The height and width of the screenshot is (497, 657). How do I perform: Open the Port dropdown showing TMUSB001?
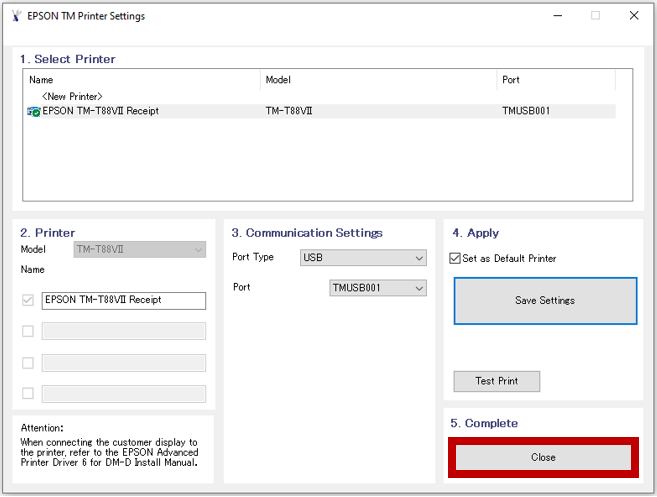pyautogui.click(x=378, y=288)
